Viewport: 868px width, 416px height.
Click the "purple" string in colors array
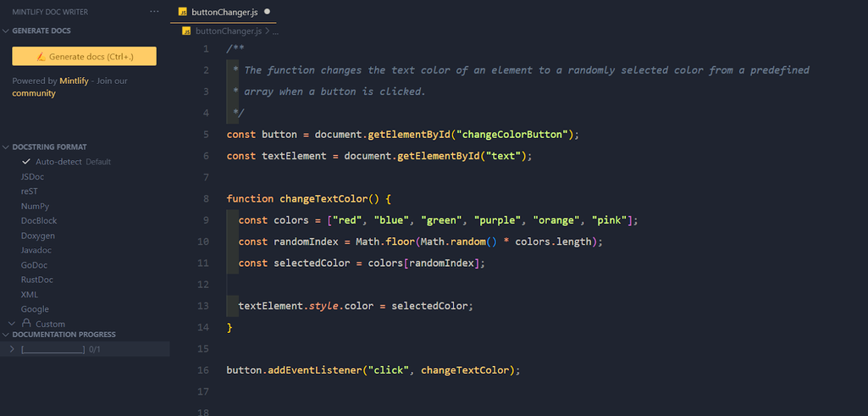pyautogui.click(x=497, y=220)
